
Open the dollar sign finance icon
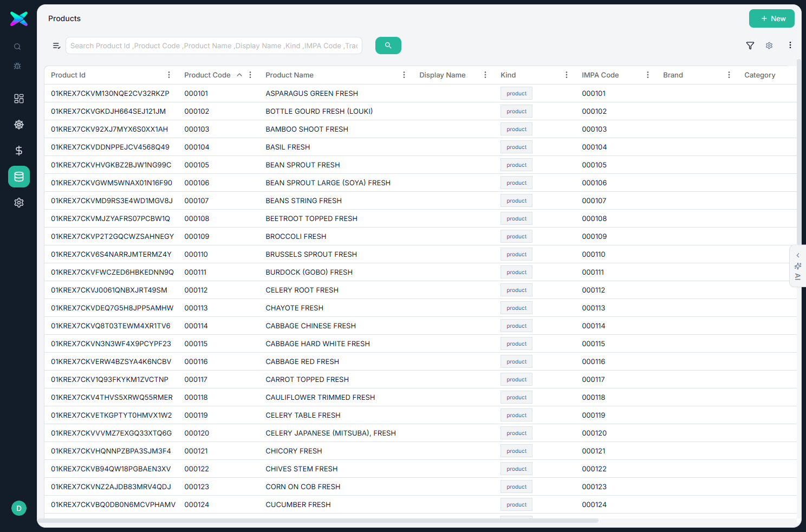(x=19, y=151)
